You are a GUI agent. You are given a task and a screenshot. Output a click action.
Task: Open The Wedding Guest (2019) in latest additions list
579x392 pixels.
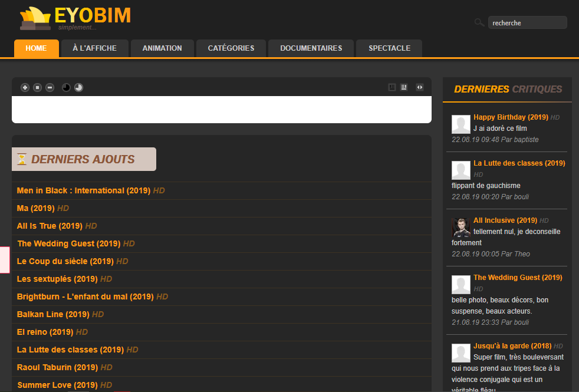pyautogui.click(x=68, y=243)
